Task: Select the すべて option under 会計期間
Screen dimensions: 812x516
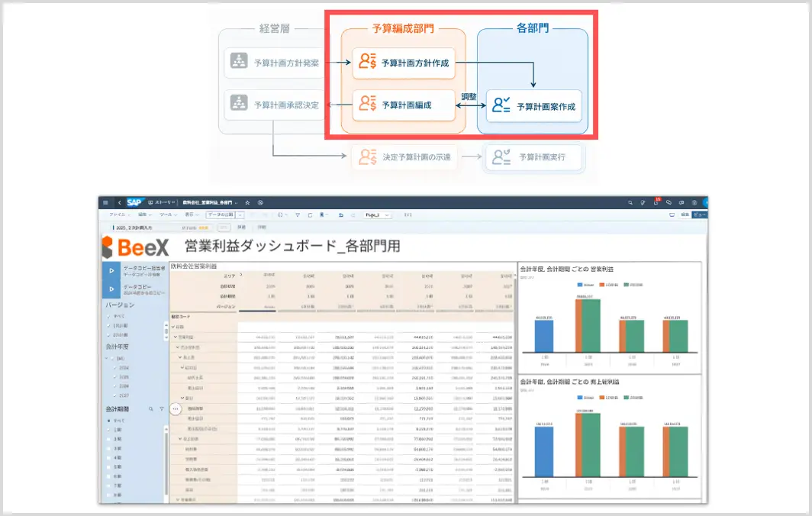Action: (x=108, y=421)
